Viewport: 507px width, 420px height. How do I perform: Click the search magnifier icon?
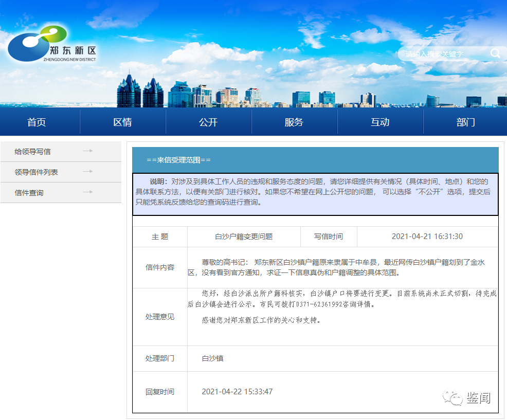495,53
